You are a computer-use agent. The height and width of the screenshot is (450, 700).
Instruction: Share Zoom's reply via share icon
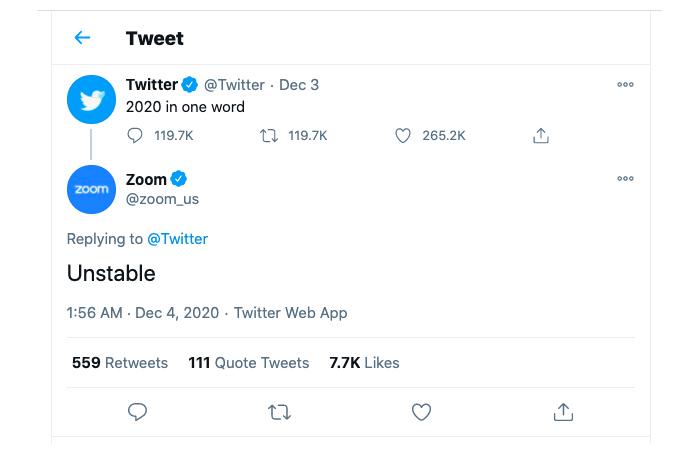[563, 412]
